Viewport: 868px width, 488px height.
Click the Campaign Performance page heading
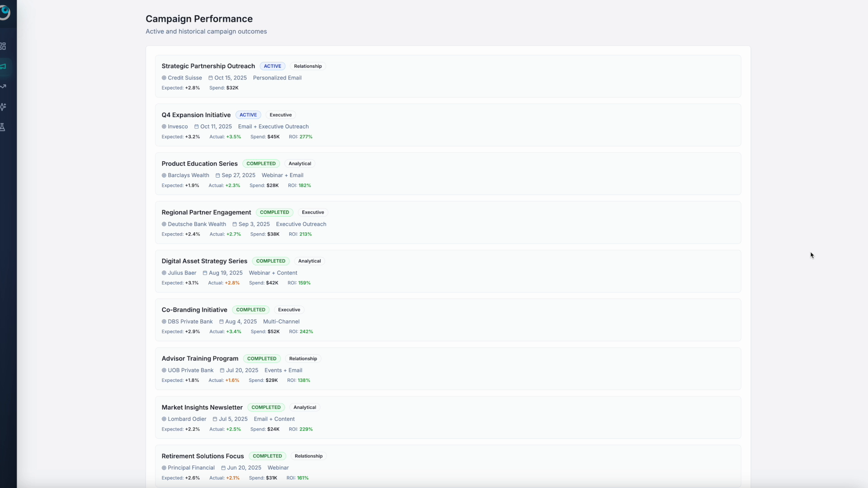tap(199, 19)
